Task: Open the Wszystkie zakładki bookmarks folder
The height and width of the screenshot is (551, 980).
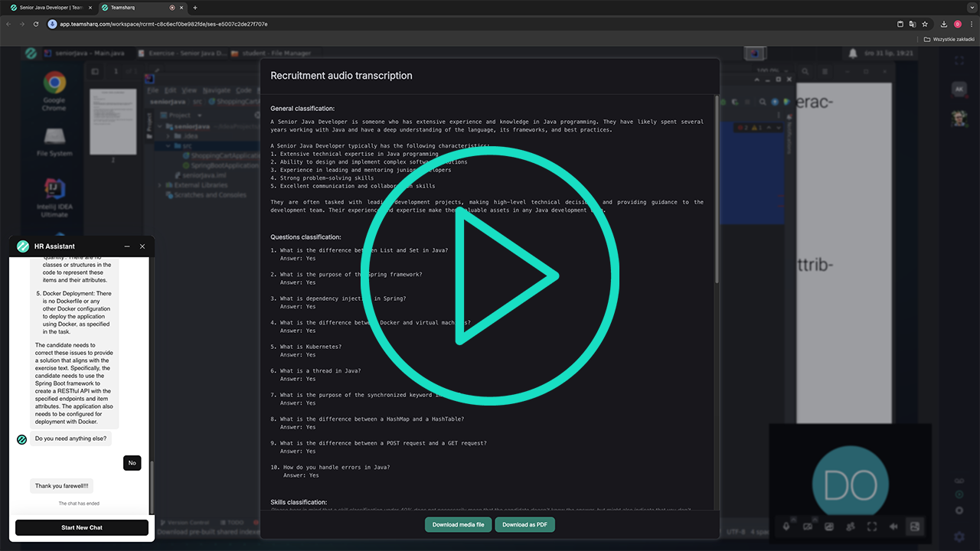Action: 949,39
